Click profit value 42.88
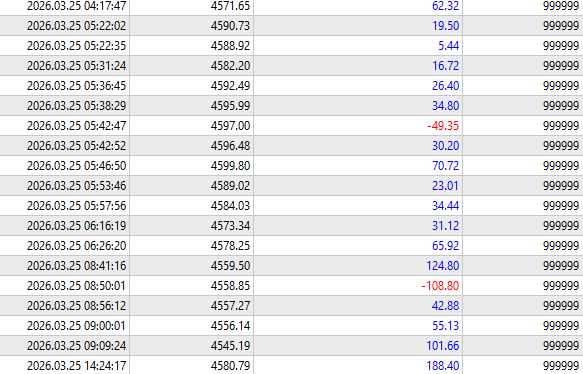This screenshot has width=583, height=374. pos(445,306)
